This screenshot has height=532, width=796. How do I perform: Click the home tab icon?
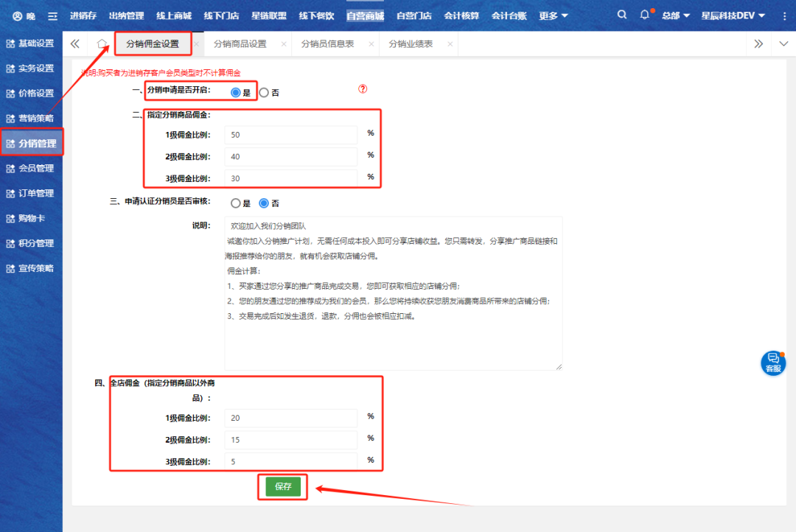[102, 44]
